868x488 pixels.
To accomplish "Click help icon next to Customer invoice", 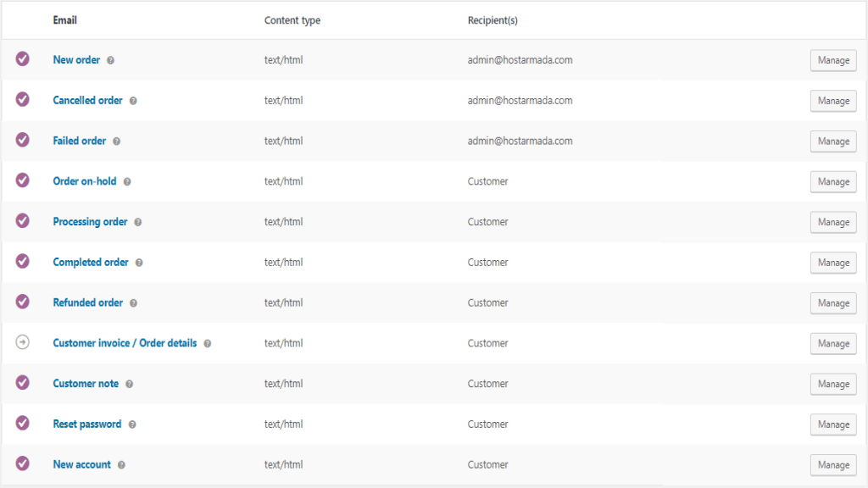I will pos(208,344).
